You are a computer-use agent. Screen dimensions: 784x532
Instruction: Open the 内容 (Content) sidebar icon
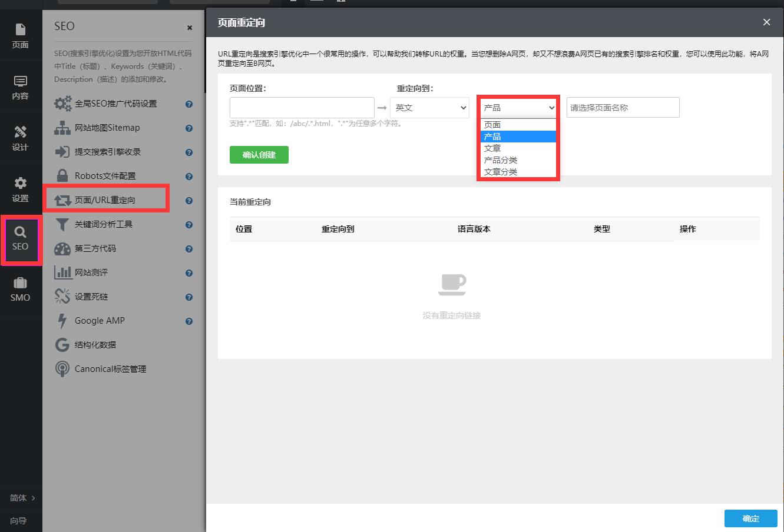[x=21, y=87]
